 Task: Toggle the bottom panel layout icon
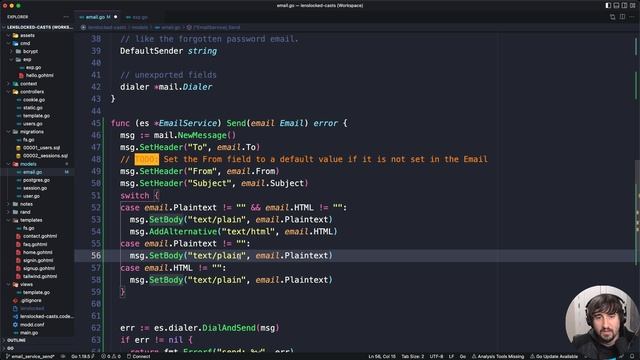(616, 5)
